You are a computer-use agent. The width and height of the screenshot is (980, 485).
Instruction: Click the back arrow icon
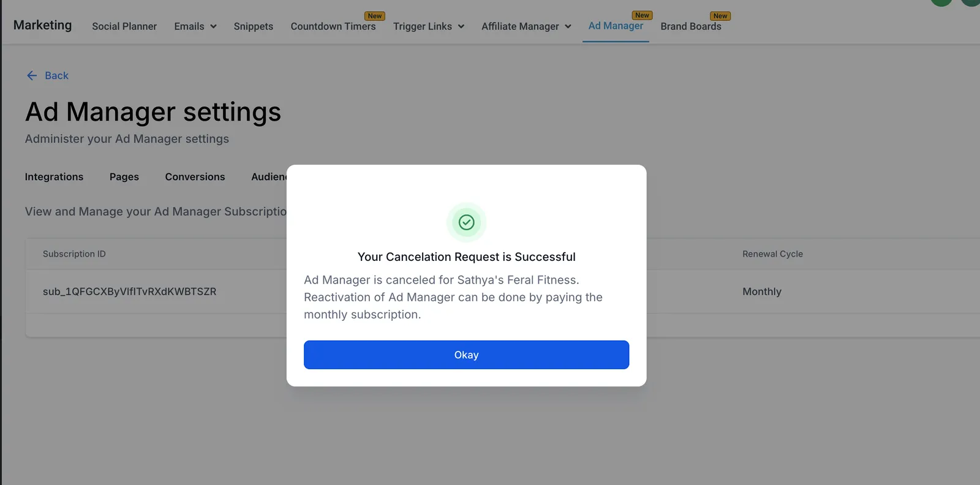click(32, 75)
